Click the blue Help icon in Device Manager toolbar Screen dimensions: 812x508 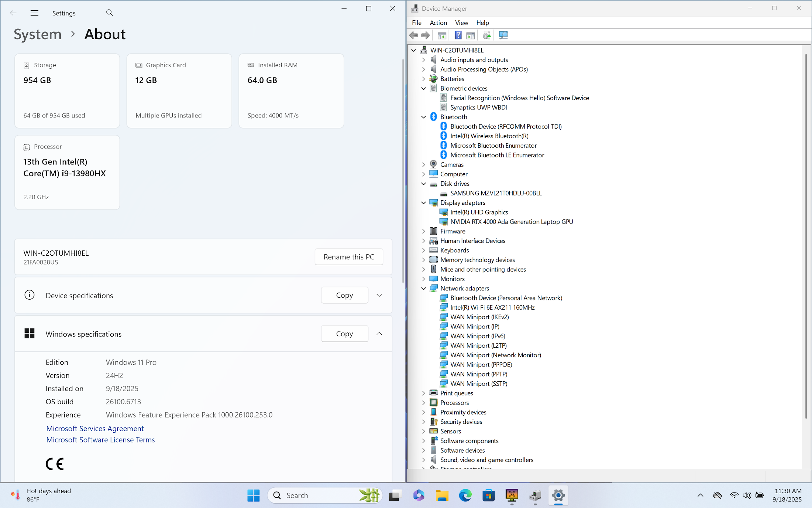[x=458, y=35]
